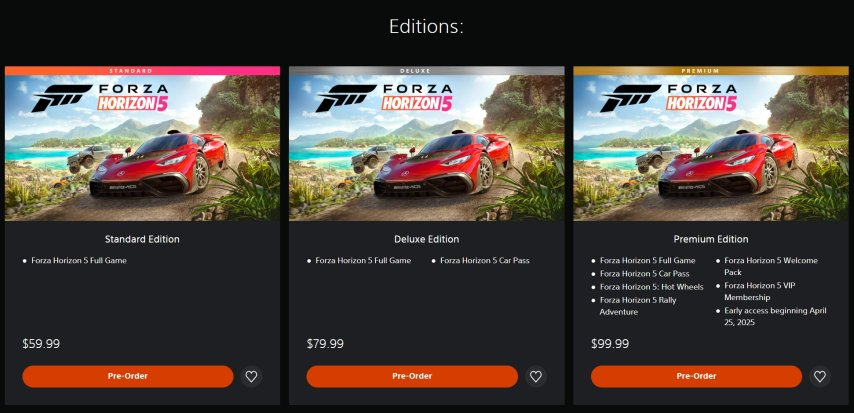Viewport: 854px width, 413px height.
Task: Open the Premium Edition cover image
Action: point(711,148)
